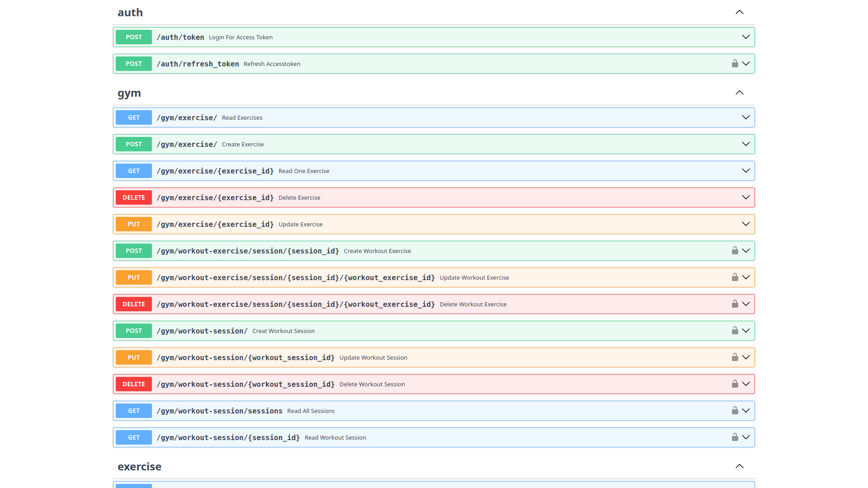Viewport: 868px width, 488px height.
Task: Expand Update Workout Exercise endpoint chevron
Action: click(x=746, y=277)
